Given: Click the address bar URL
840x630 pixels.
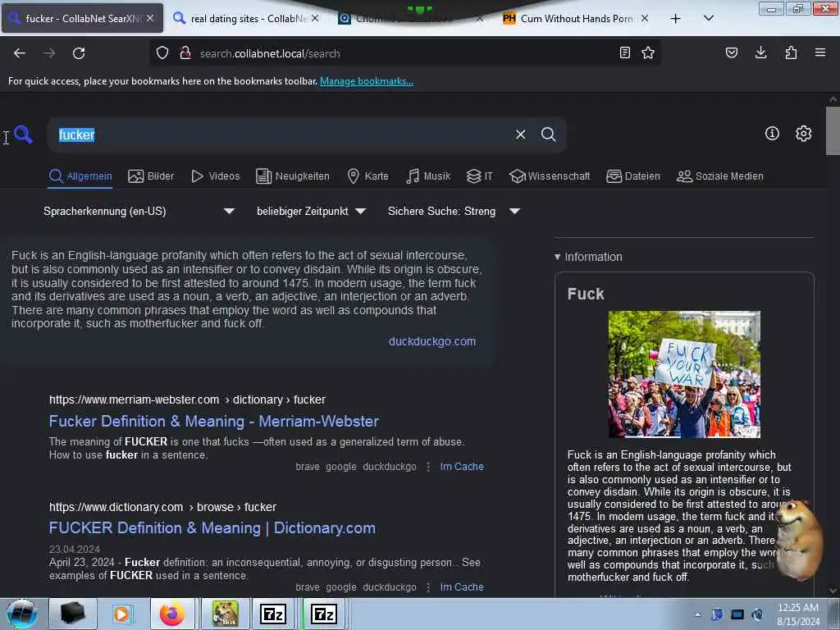Looking at the screenshot, I should [269, 53].
